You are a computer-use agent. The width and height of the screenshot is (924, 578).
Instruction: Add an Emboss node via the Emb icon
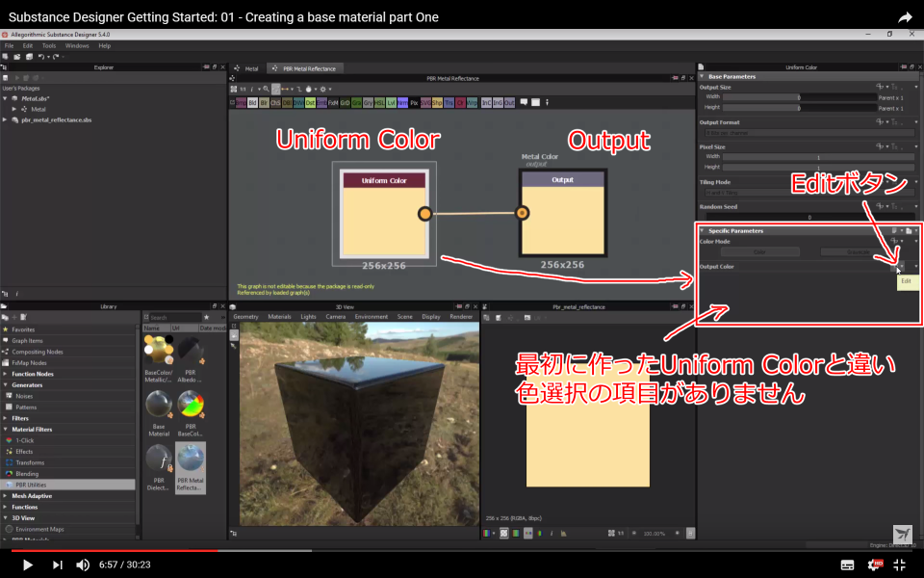tap(321, 103)
